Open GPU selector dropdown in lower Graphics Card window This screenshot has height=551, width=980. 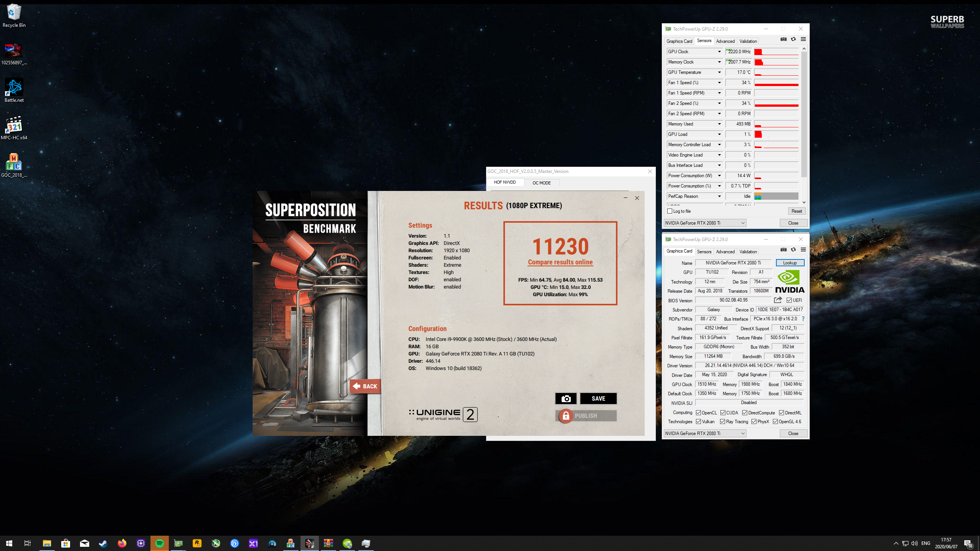click(x=705, y=434)
